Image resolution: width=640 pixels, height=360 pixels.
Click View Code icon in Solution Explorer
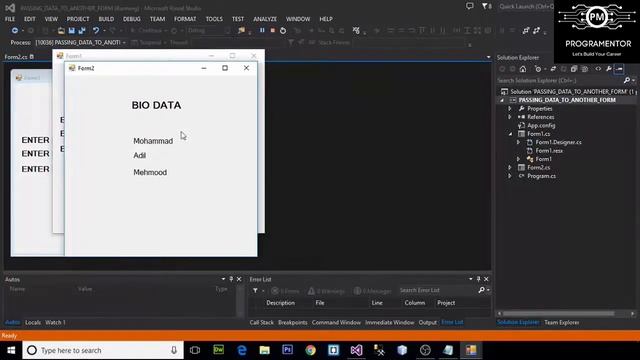click(598, 69)
